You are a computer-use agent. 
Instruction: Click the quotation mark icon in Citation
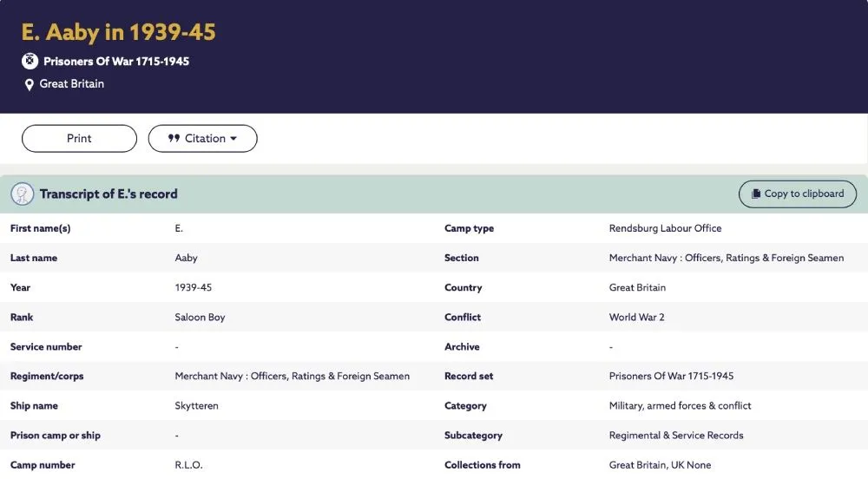(x=174, y=139)
